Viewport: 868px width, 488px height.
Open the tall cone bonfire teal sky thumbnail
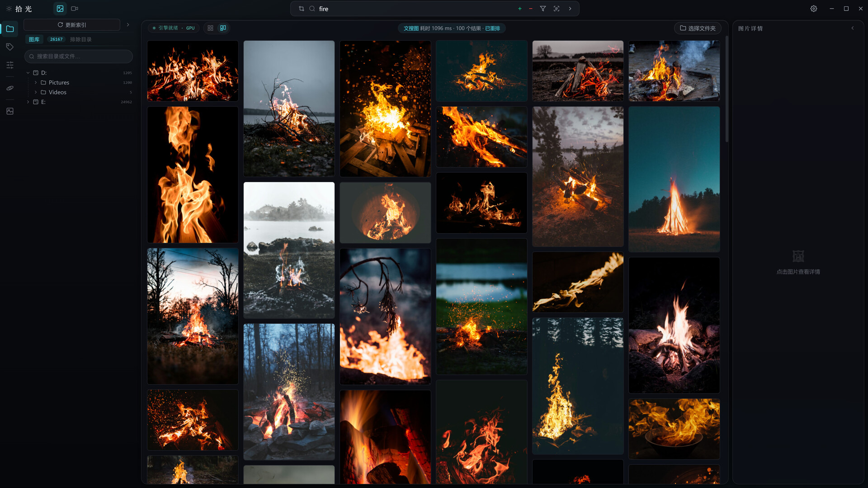[674, 179]
